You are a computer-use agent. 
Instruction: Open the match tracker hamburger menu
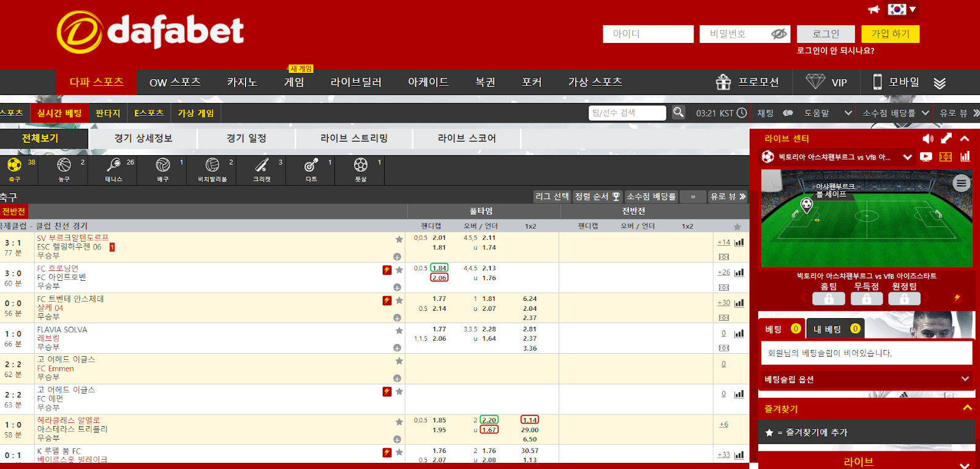click(962, 183)
